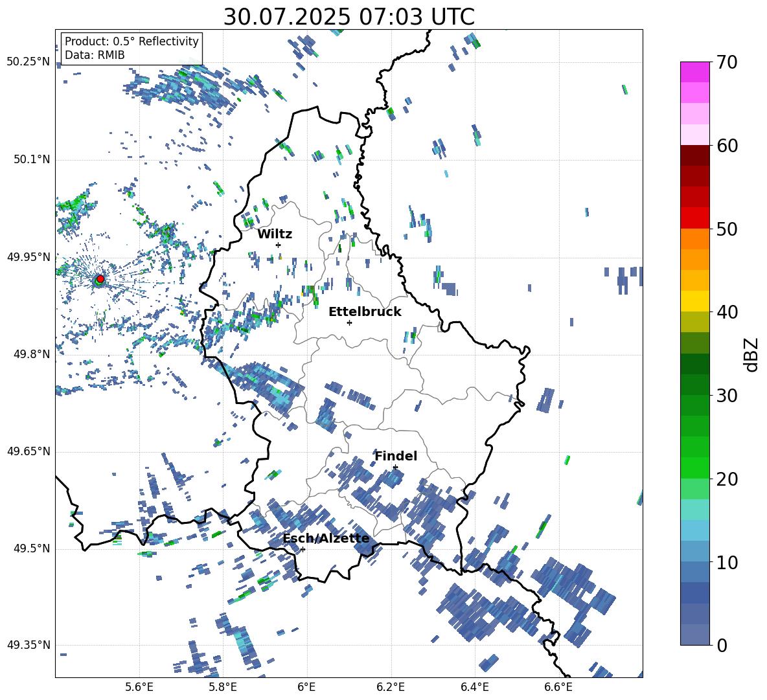Click the colorbar tick label 60
767x700 pixels.
coord(727,146)
